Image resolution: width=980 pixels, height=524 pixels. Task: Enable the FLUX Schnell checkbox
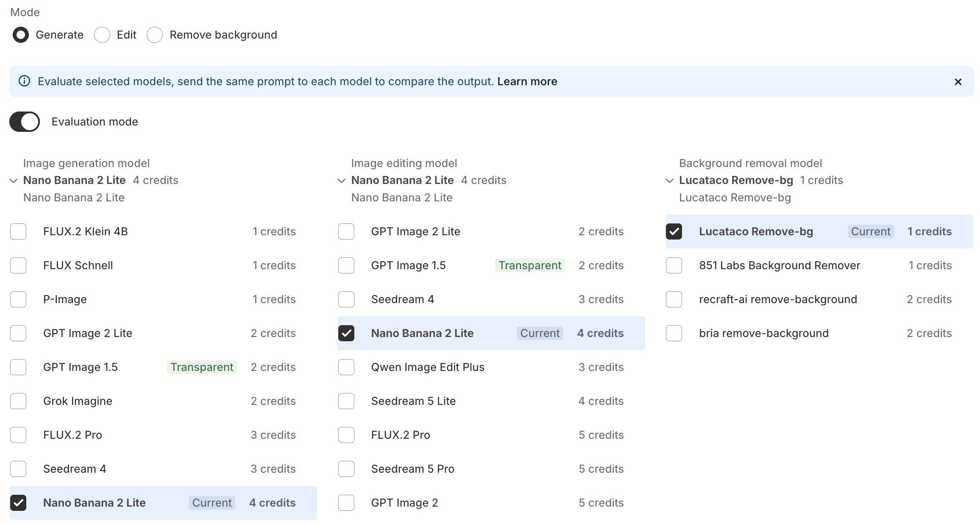(x=18, y=265)
